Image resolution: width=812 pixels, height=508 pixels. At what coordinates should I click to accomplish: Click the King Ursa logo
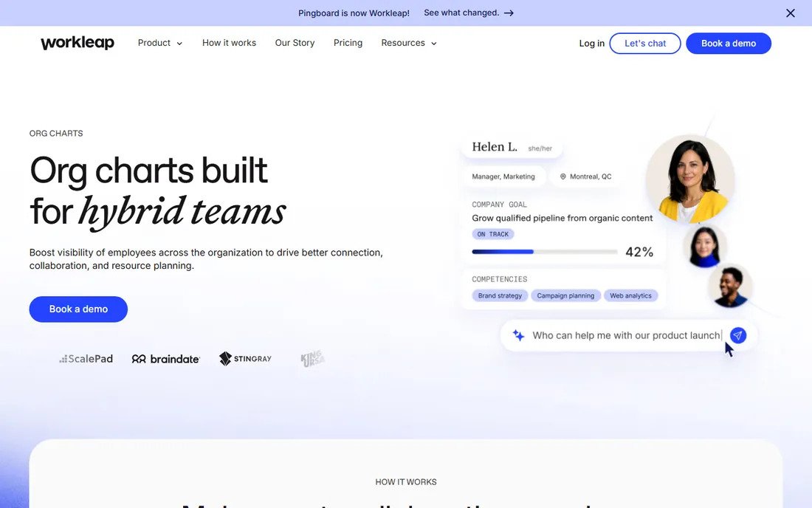pos(312,358)
